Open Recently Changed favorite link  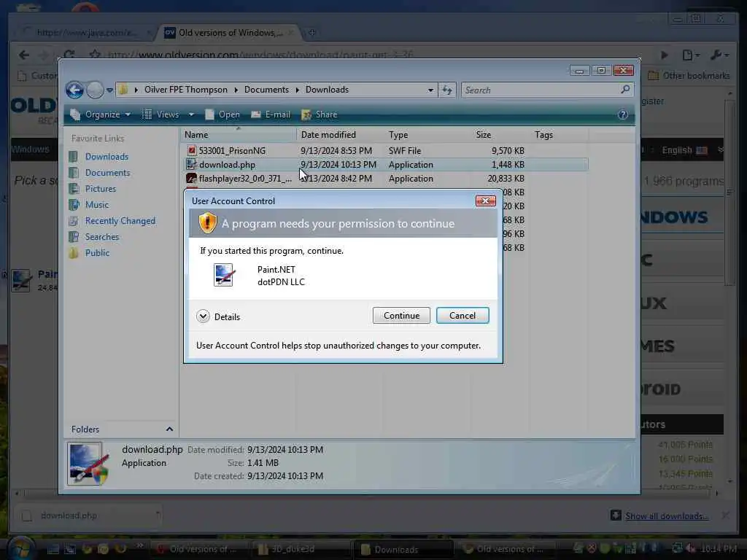(x=120, y=221)
